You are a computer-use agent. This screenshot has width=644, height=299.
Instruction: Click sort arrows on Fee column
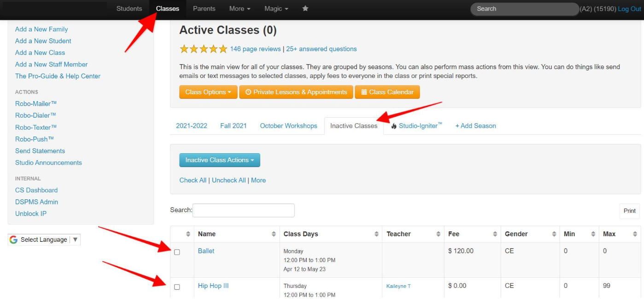click(x=495, y=234)
